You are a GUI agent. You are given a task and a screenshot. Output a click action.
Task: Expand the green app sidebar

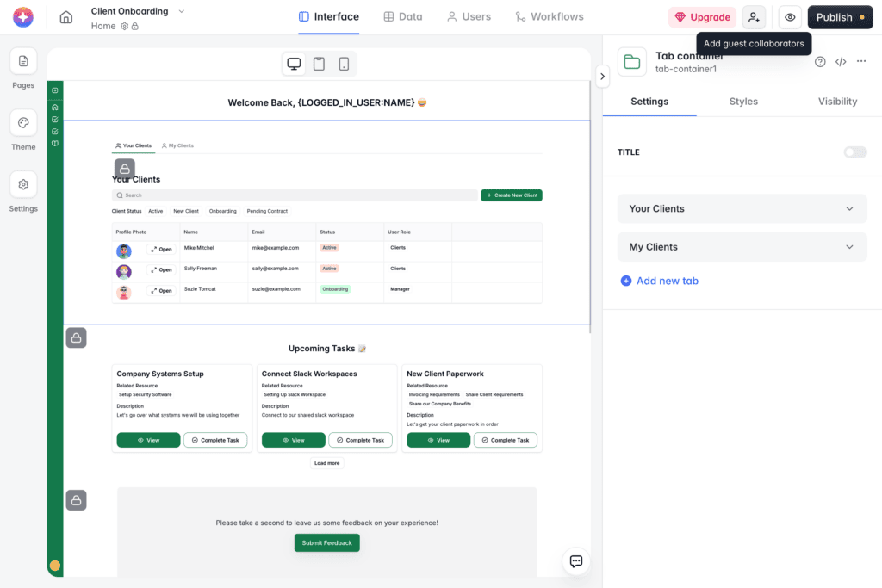click(x=54, y=90)
